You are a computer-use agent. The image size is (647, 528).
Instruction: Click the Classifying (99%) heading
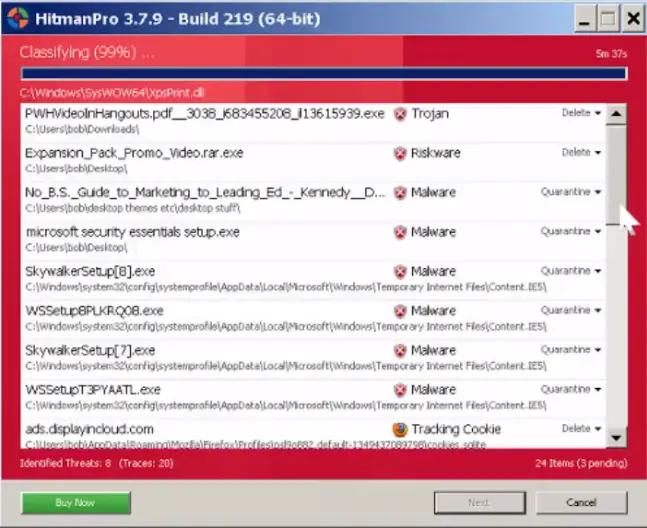87,52
